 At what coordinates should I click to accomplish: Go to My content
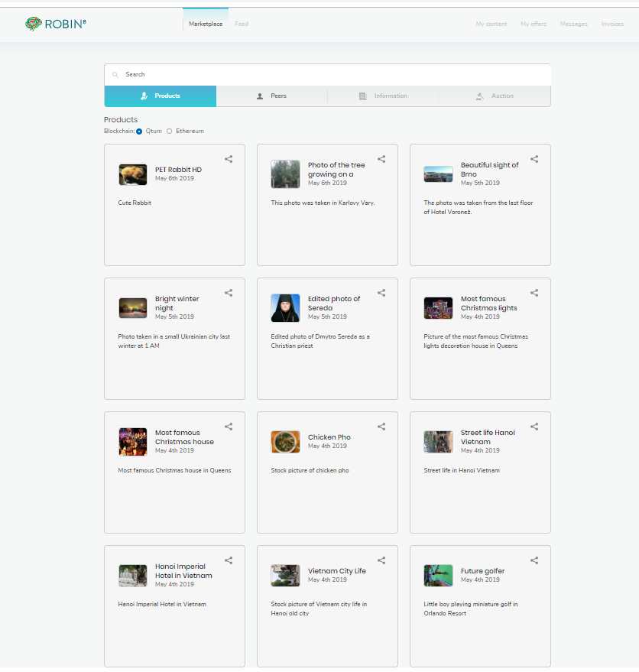491,24
